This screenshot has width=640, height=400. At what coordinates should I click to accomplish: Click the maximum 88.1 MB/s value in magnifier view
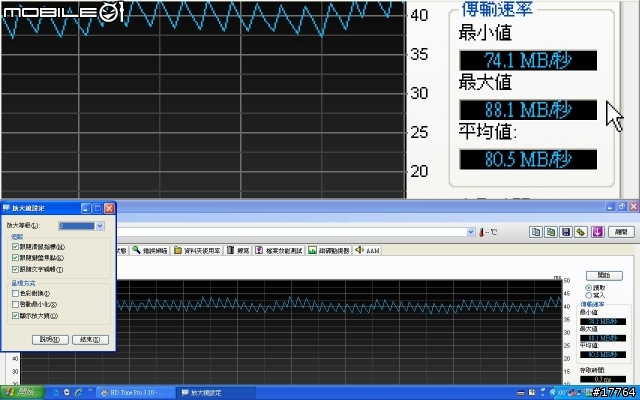528,110
